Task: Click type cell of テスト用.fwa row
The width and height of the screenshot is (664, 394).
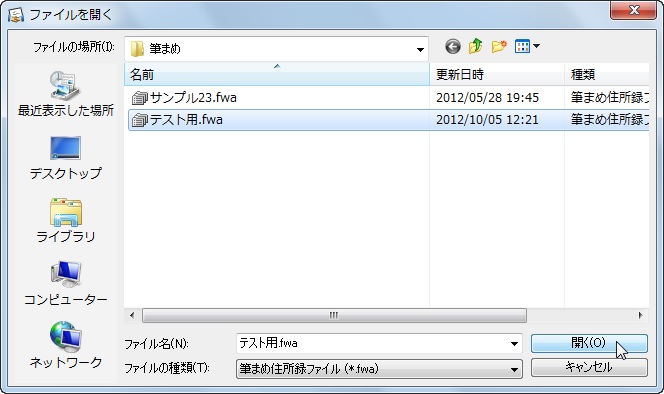Action: (609, 120)
